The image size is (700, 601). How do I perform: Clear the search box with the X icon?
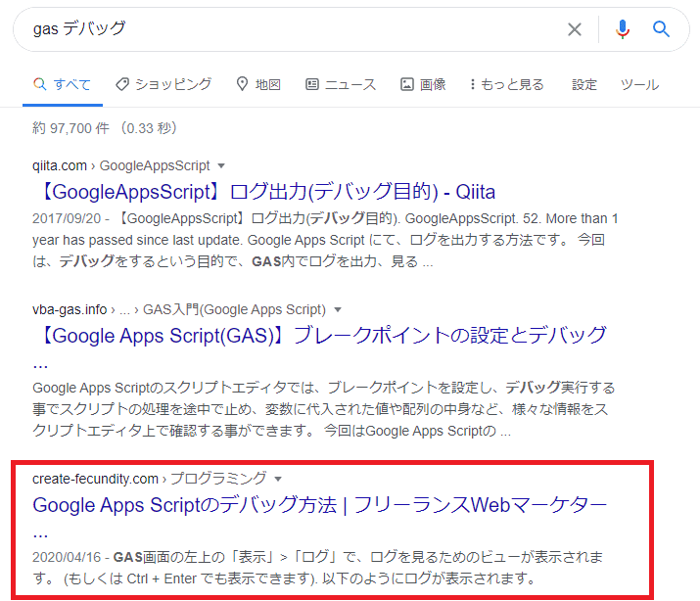[x=575, y=29]
